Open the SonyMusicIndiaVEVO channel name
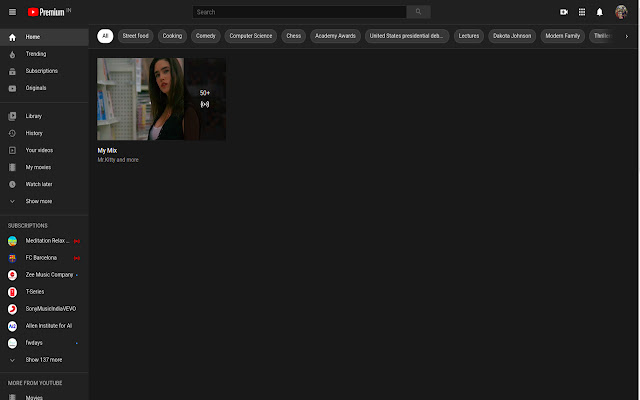 tap(51, 309)
